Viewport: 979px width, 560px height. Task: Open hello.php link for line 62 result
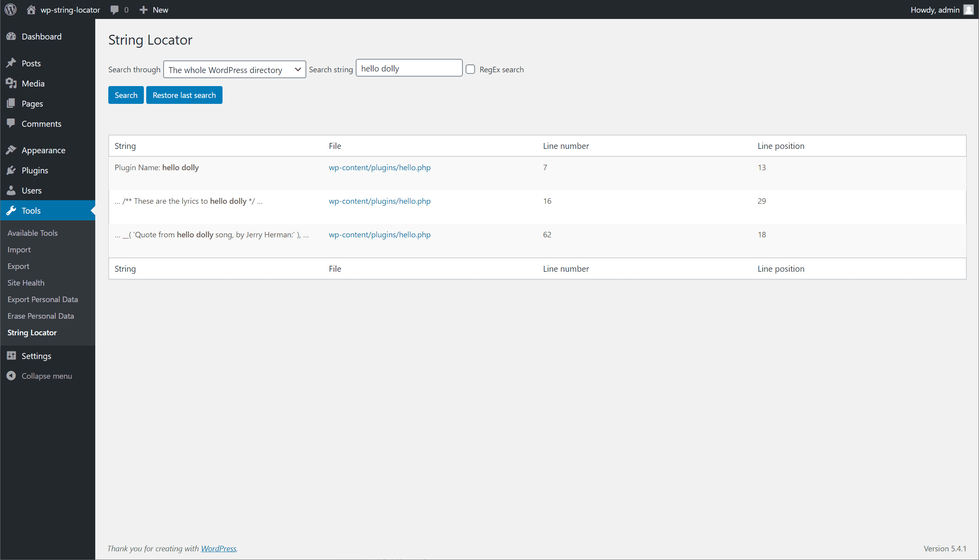[379, 235]
